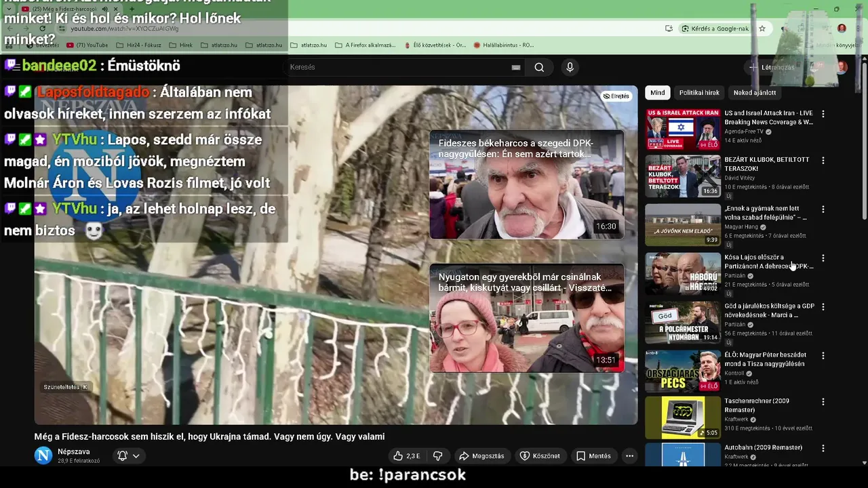Open Kósa Lajos először a Partizánon video title
The image size is (868, 488).
tap(769, 262)
